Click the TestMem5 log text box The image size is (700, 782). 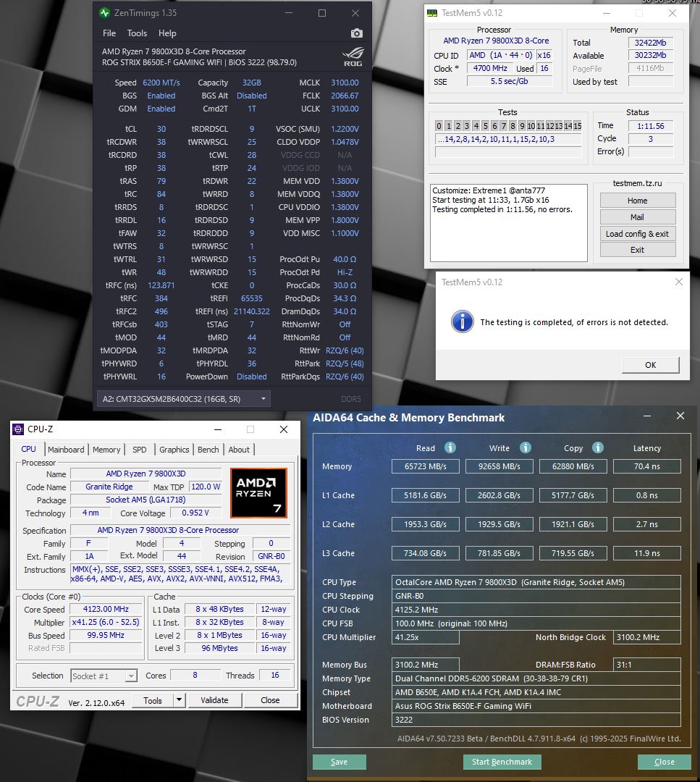tap(509, 222)
